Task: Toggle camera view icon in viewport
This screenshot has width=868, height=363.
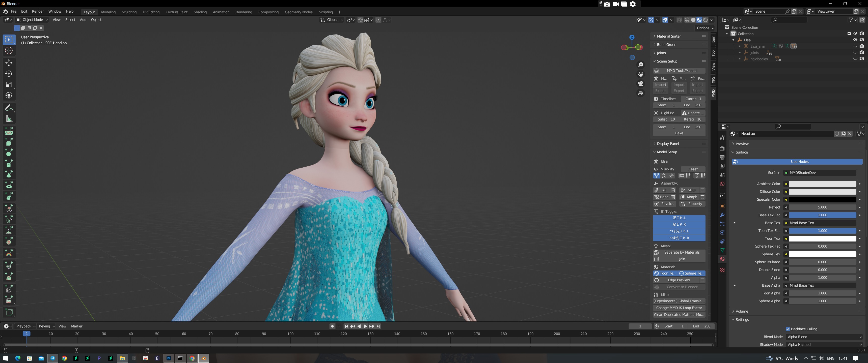Action: (x=641, y=83)
